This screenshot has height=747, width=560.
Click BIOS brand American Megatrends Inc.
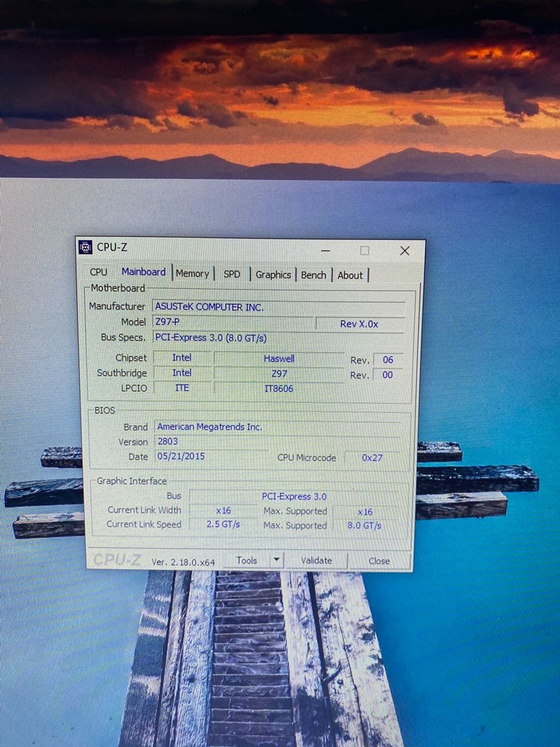pyautogui.click(x=277, y=428)
